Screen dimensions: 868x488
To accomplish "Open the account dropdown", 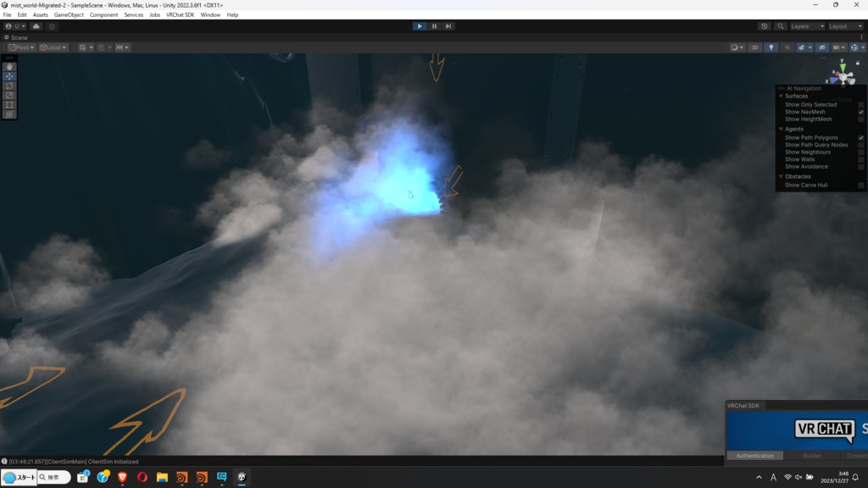I will click(15, 26).
